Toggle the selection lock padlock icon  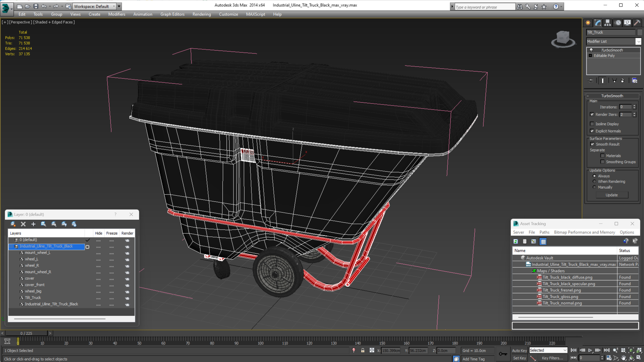point(363,350)
